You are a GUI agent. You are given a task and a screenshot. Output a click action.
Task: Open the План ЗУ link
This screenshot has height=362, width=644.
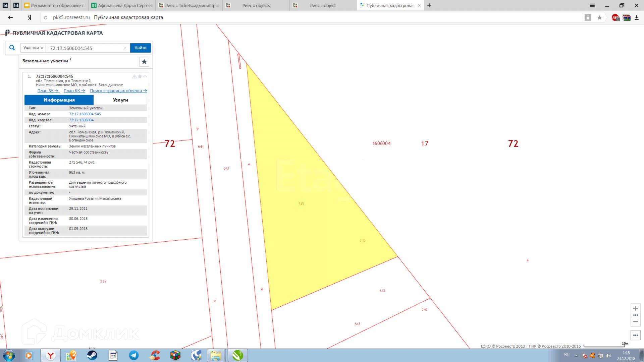coord(48,91)
